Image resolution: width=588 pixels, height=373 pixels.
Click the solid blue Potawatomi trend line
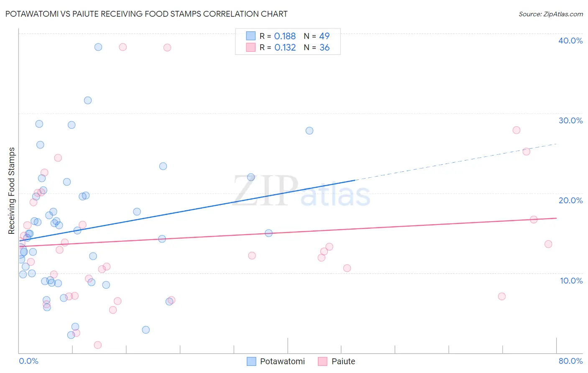[187, 210]
